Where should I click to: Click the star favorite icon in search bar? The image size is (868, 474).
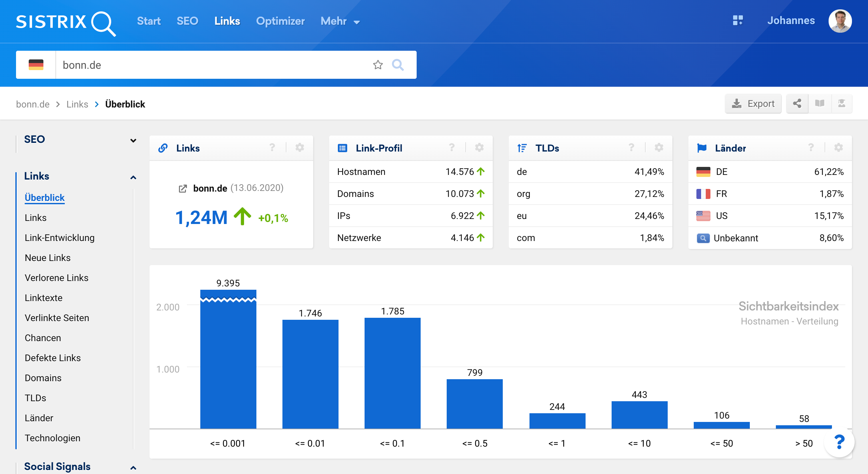(x=378, y=65)
